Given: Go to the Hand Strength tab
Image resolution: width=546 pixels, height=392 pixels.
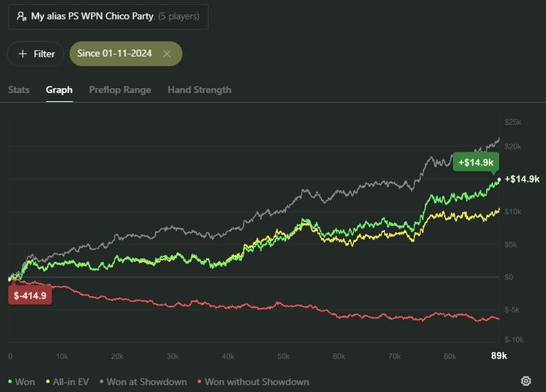Looking at the screenshot, I should pos(199,90).
